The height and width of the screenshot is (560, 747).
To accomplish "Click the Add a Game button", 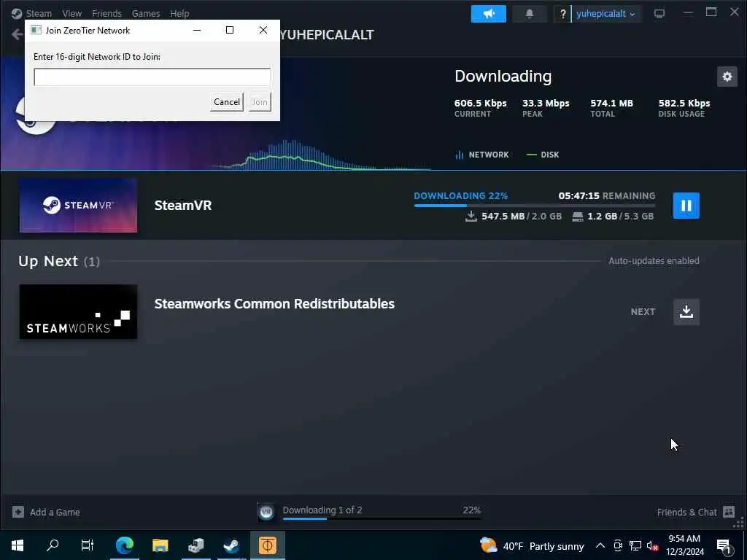I will (46, 513).
